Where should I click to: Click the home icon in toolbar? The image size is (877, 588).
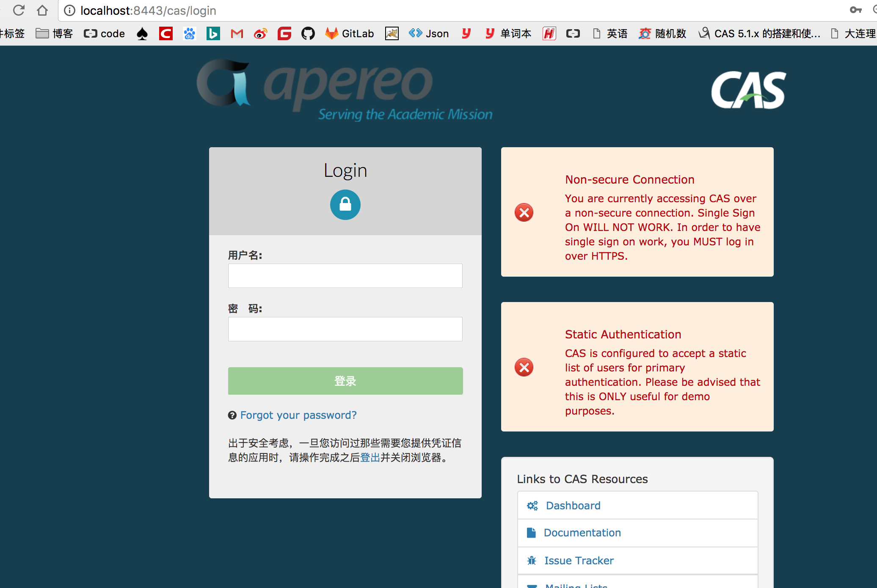click(42, 10)
